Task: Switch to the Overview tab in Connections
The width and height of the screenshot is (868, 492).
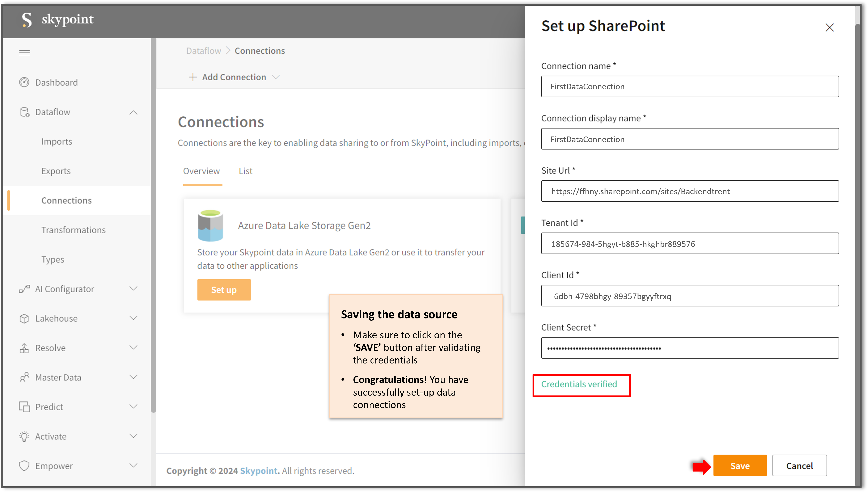Action: 202,171
